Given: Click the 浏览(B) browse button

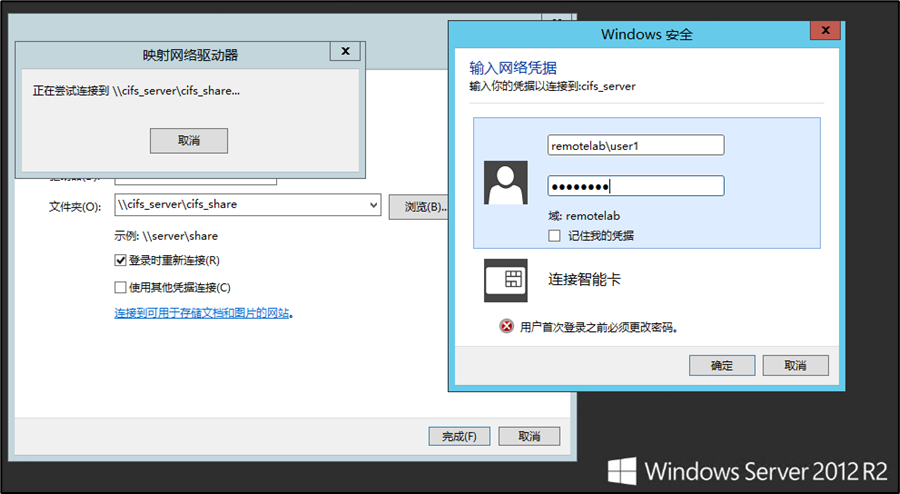Looking at the screenshot, I should [x=420, y=206].
